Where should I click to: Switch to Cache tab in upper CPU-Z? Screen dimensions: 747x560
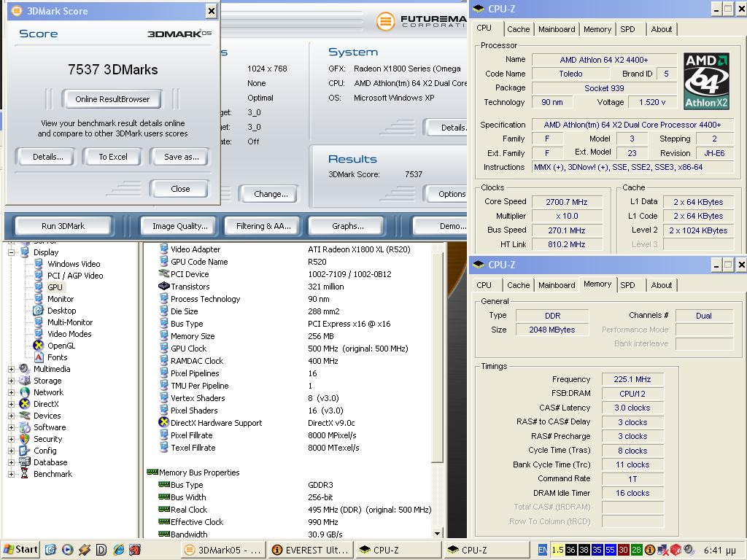(519, 29)
